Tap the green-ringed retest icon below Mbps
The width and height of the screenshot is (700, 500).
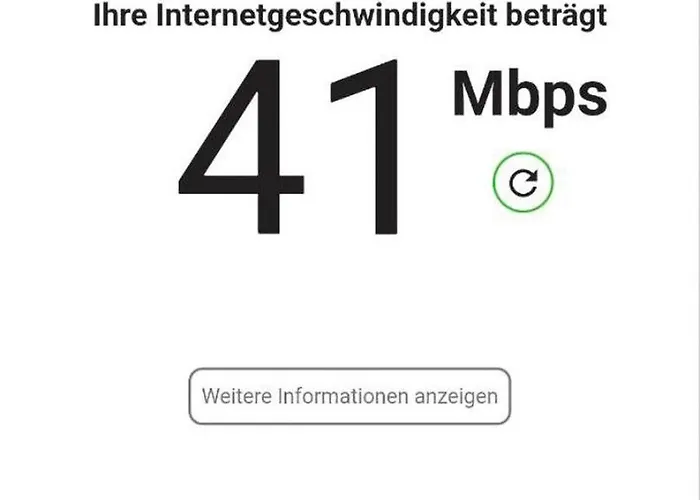point(523,183)
